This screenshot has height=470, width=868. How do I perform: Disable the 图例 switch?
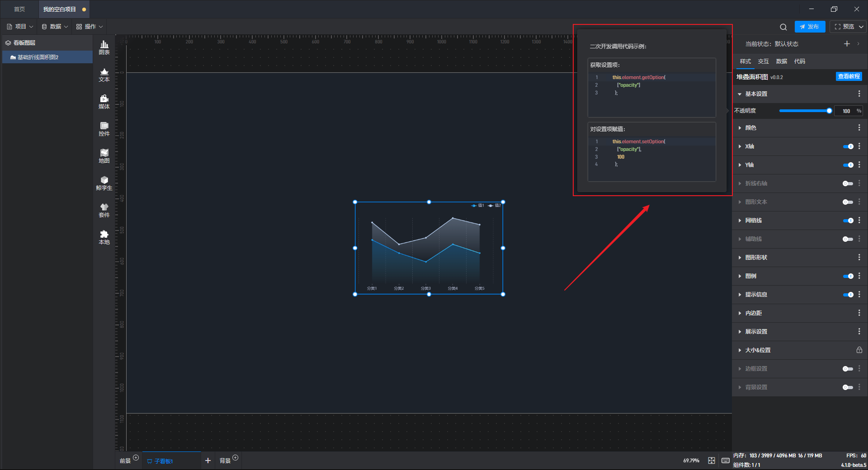(848, 276)
